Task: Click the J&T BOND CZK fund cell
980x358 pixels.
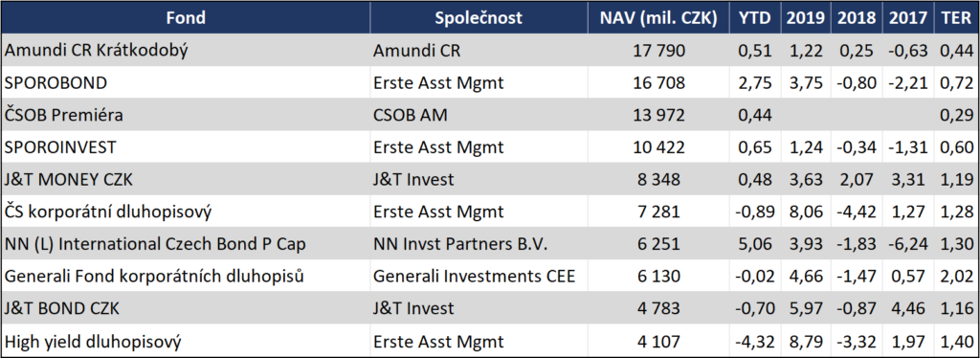Action: pyautogui.click(x=186, y=308)
